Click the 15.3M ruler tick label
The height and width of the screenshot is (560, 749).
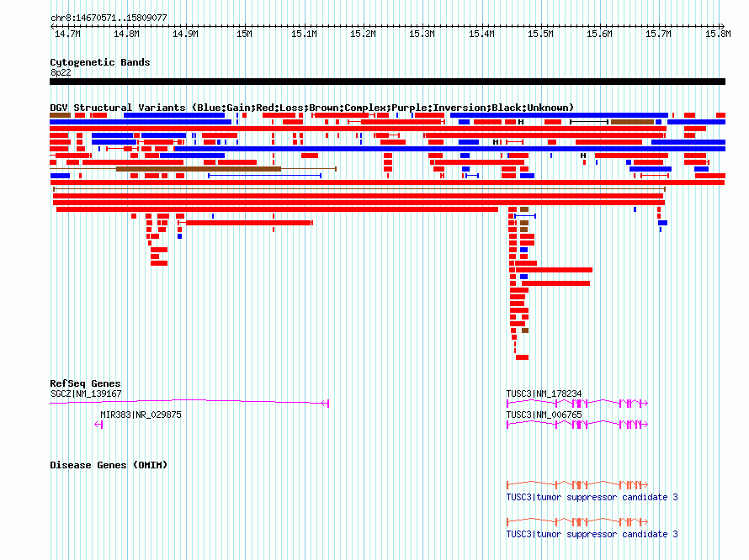(x=422, y=34)
